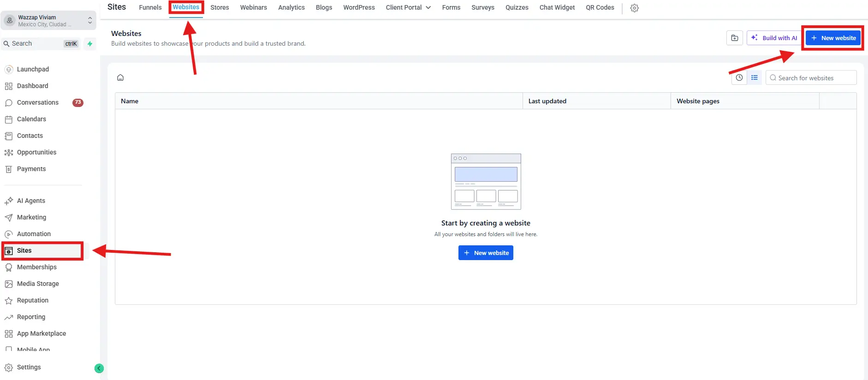The image size is (868, 380).
Task: Collapse the sidebar with the green arrow
Action: 99,368
